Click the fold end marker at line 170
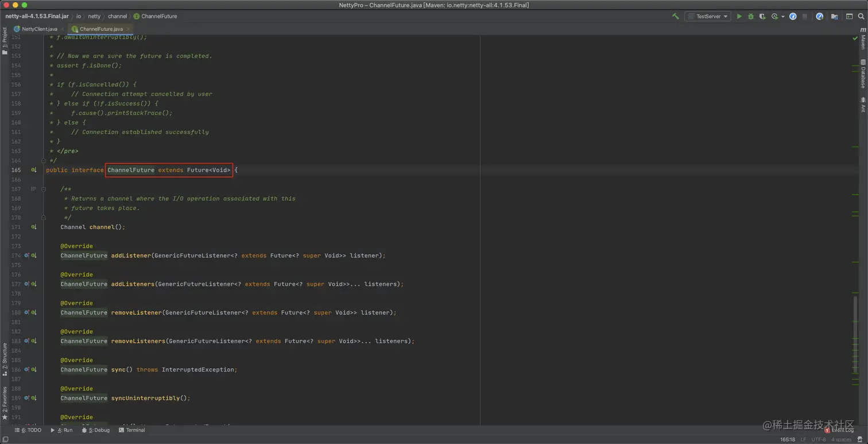Viewport: 868px width, 444px height. pos(44,218)
